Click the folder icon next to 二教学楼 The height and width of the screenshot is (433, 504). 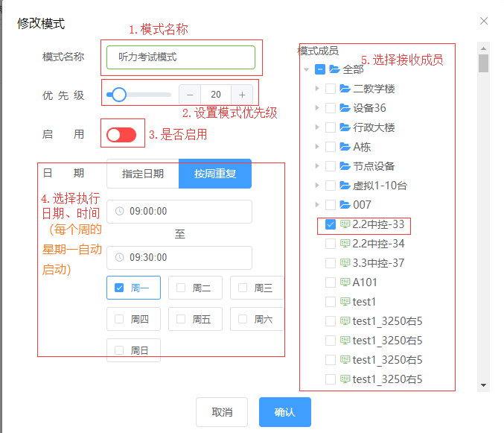(x=345, y=89)
